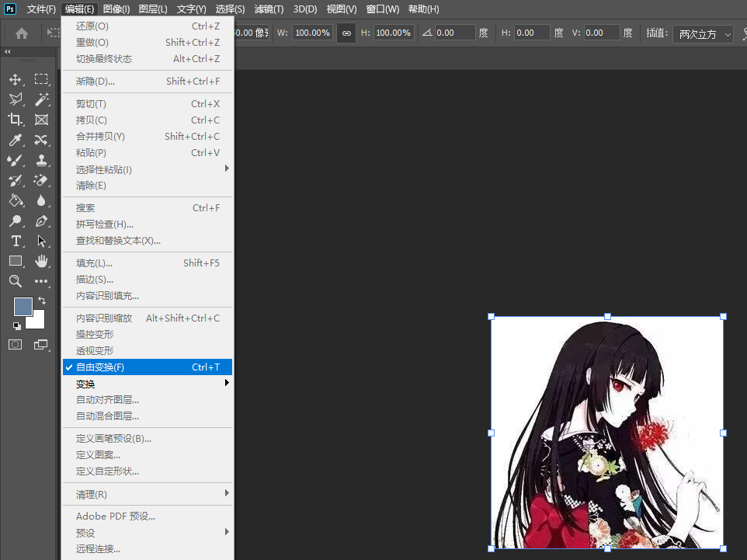The width and height of the screenshot is (747, 560).
Task: Open the Edit Toolbar three-dots icon
Action: point(41,281)
